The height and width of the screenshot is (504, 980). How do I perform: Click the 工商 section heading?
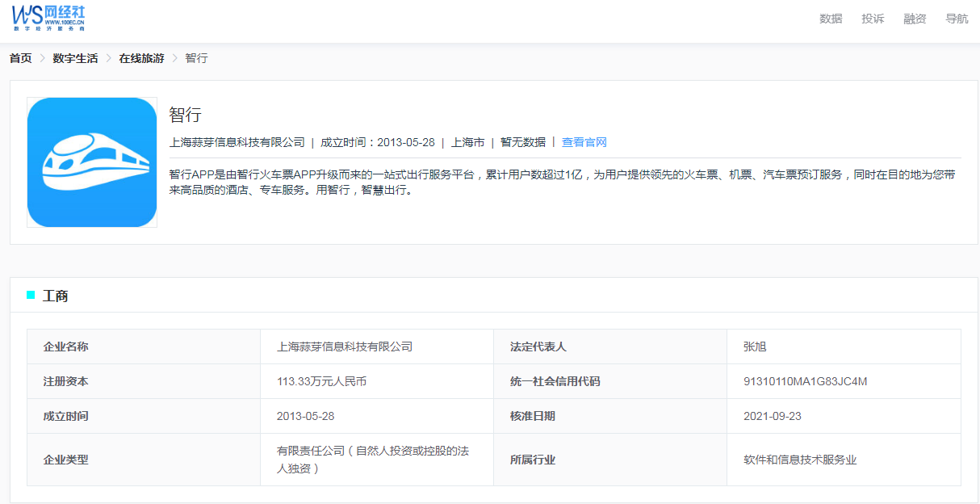point(56,296)
